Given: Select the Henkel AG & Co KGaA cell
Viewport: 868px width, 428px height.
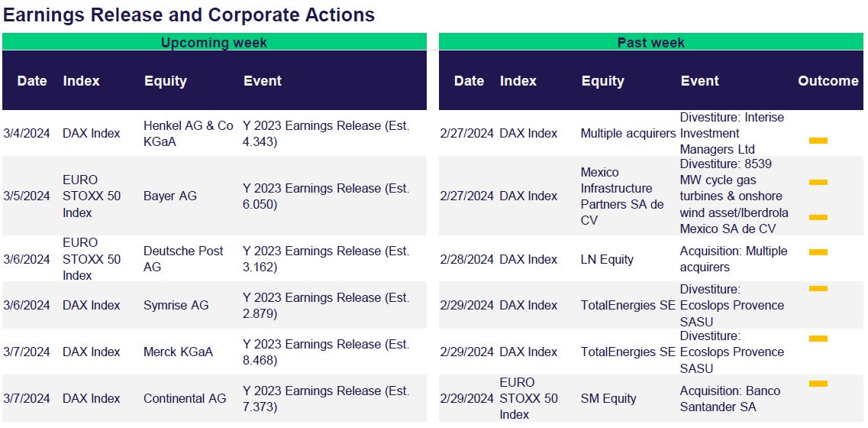Looking at the screenshot, I should (x=189, y=134).
